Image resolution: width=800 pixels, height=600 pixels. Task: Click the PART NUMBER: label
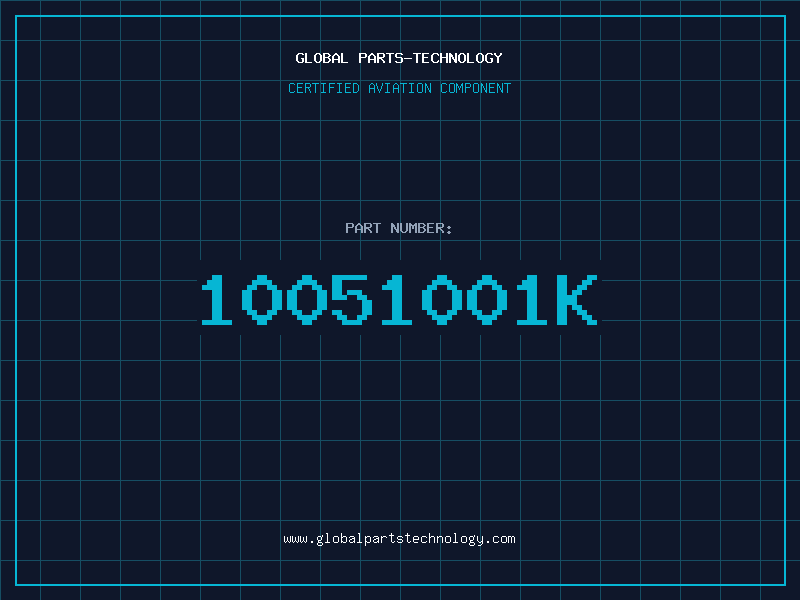[x=399, y=228]
